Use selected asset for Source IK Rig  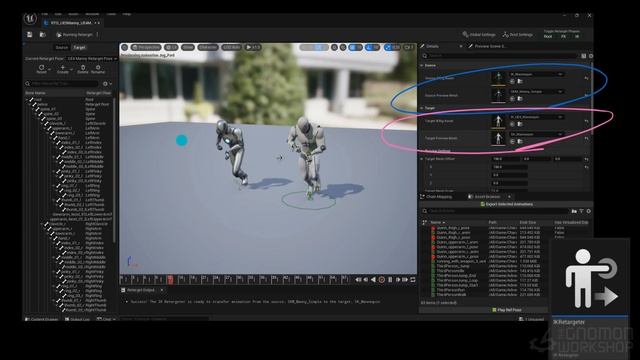coord(512,82)
